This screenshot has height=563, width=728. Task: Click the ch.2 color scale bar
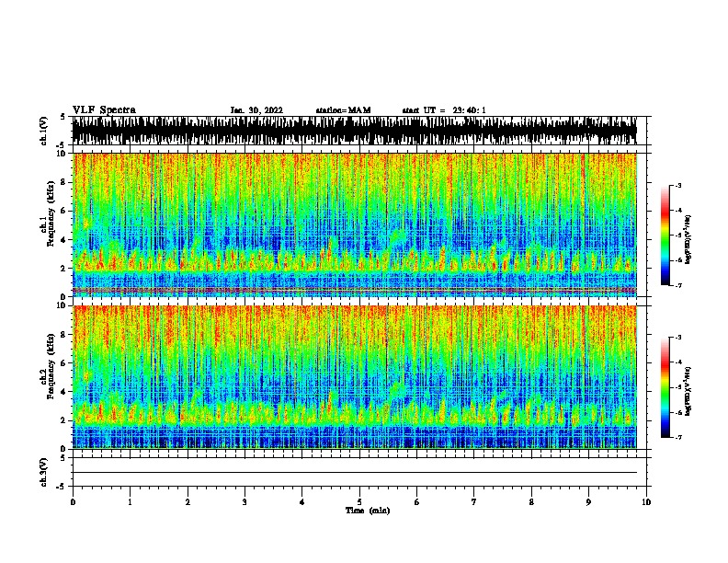(x=665, y=387)
